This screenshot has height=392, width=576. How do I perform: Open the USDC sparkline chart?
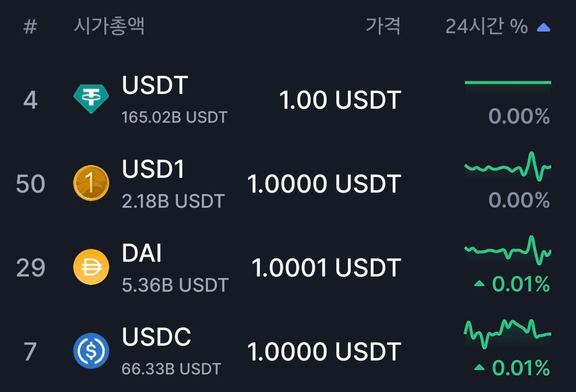pyautogui.click(x=508, y=334)
